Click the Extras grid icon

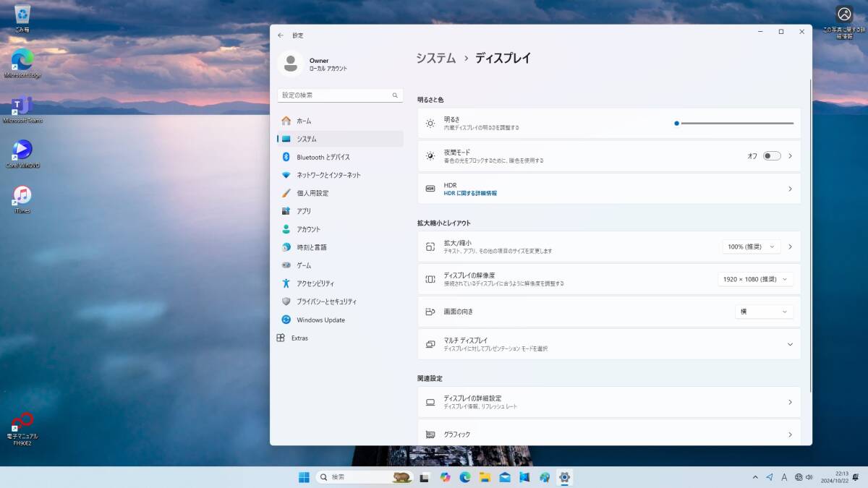(x=281, y=338)
